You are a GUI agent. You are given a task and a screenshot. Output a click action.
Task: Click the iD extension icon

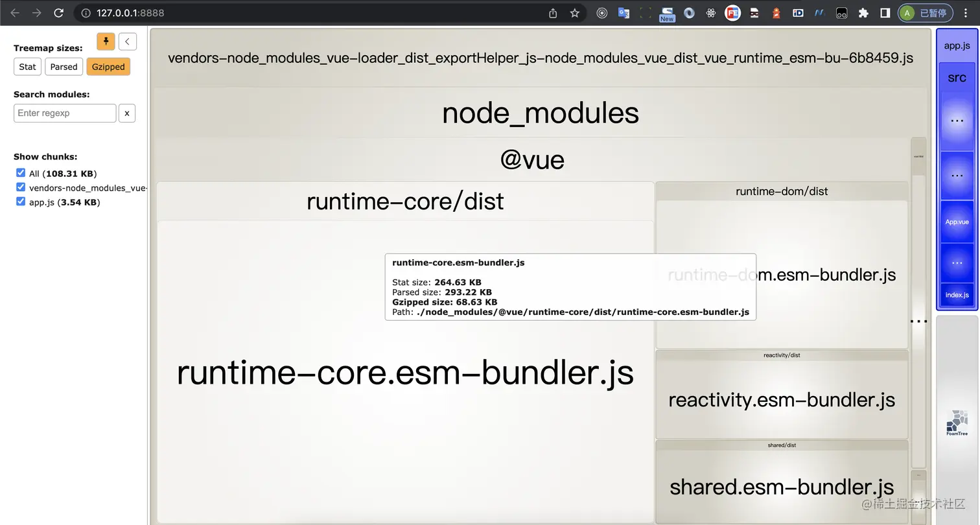tap(798, 13)
